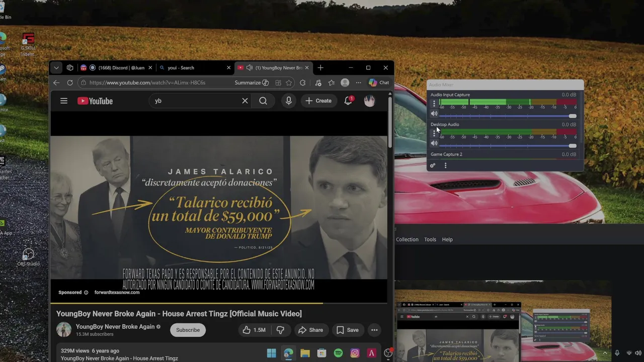Screen dimensions: 644x362
Task: Open YoungBoy Never Broke Again channel name
Action: pos(115,326)
